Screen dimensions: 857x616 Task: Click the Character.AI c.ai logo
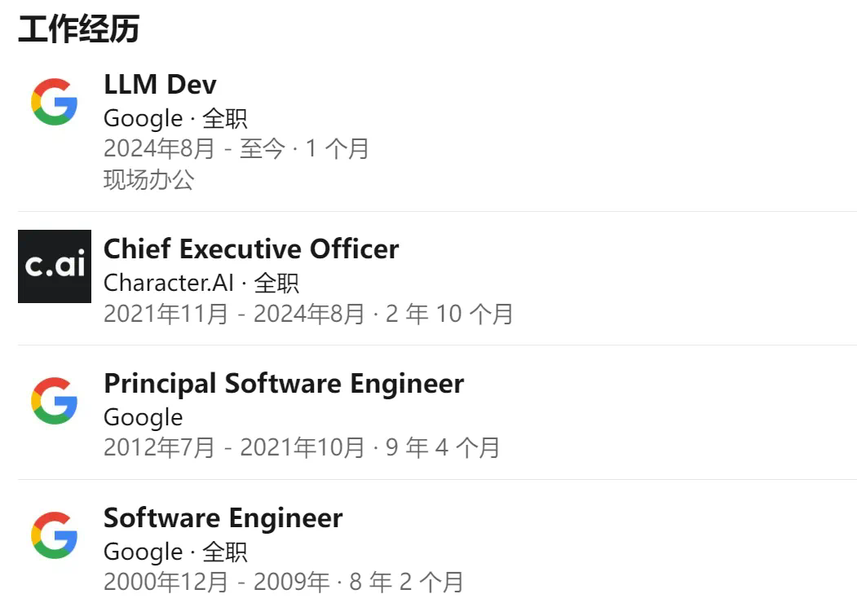[54, 266]
